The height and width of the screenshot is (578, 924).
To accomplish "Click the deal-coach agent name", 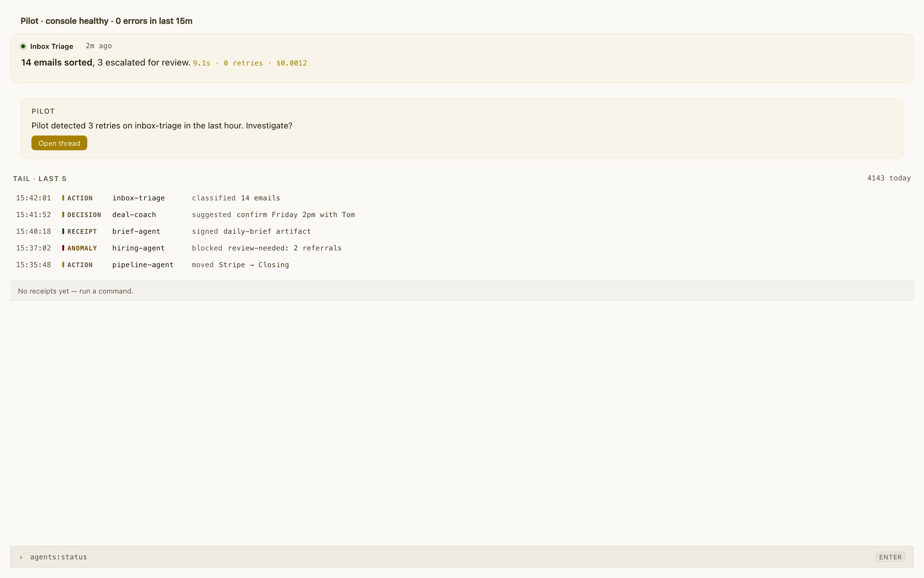I will pyautogui.click(x=134, y=215).
